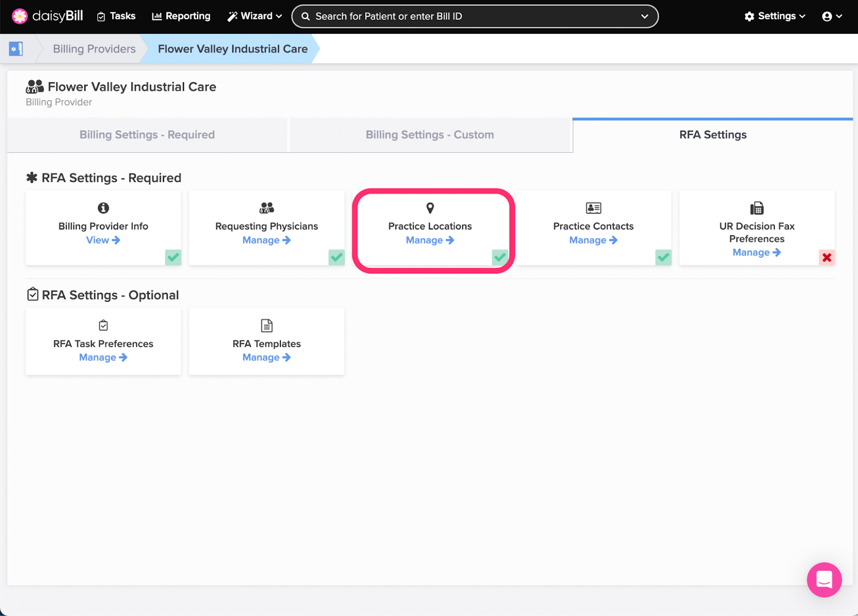The height and width of the screenshot is (616, 858).
Task: Click the blue home breadcrumb icon
Action: pyautogui.click(x=16, y=49)
